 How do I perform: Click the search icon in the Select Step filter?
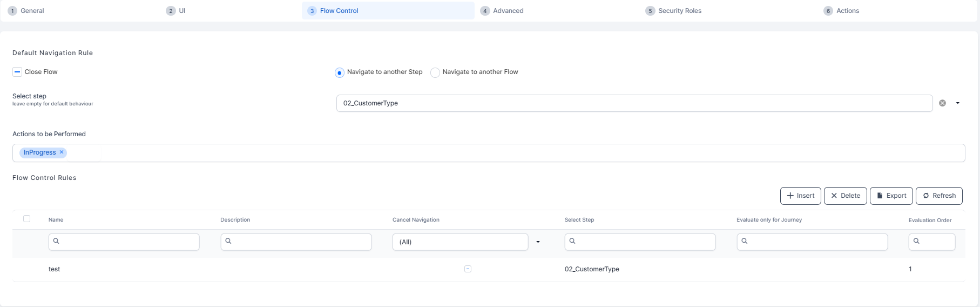tap(572, 241)
